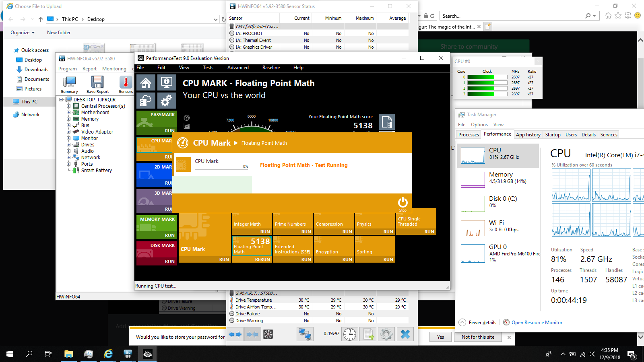Image resolution: width=644 pixels, height=362 pixels.
Task: Run DISK MARK suite tile
Action: point(156,253)
